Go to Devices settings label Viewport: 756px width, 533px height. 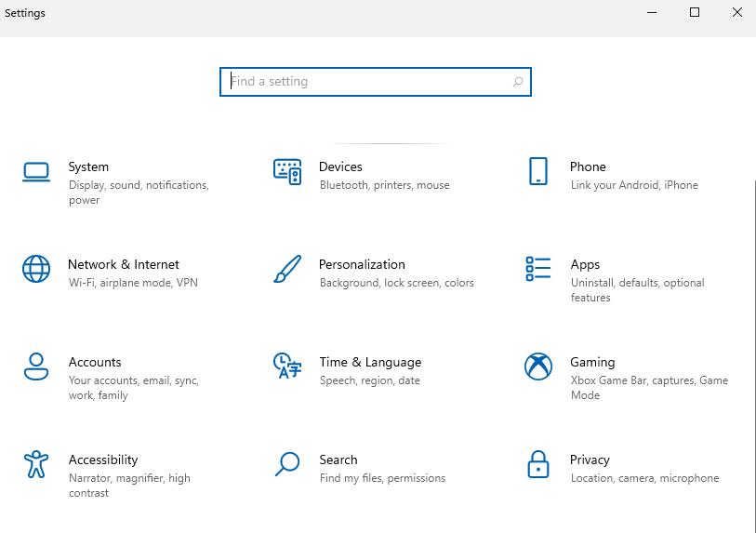click(x=340, y=167)
